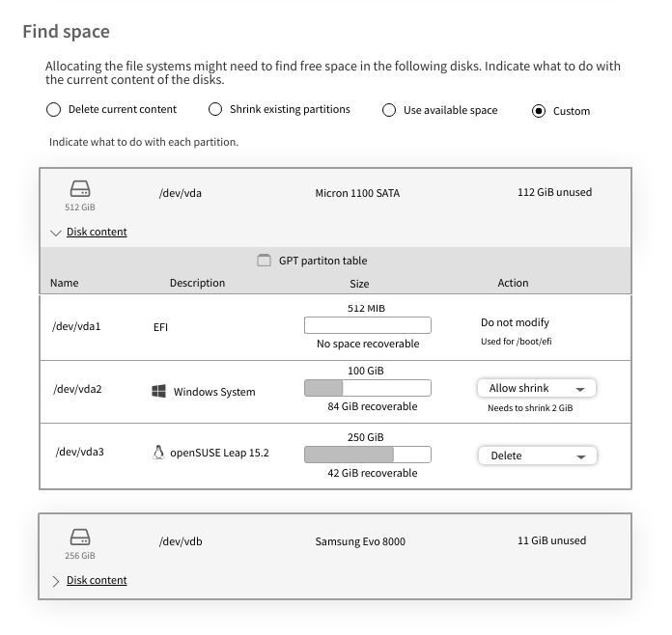Click the GPT partiton table label

pyautogui.click(x=323, y=261)
